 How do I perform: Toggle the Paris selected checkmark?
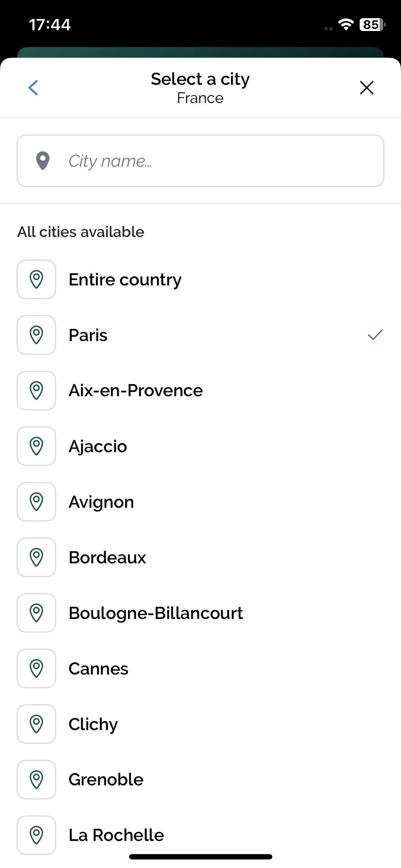[x=375, y=335]
